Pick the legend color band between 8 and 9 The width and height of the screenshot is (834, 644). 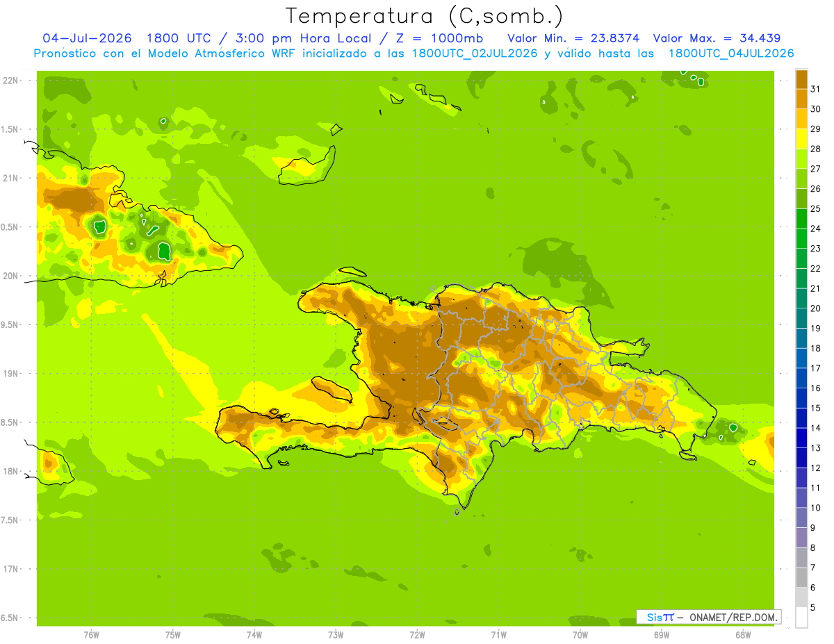tap(801, 538)
